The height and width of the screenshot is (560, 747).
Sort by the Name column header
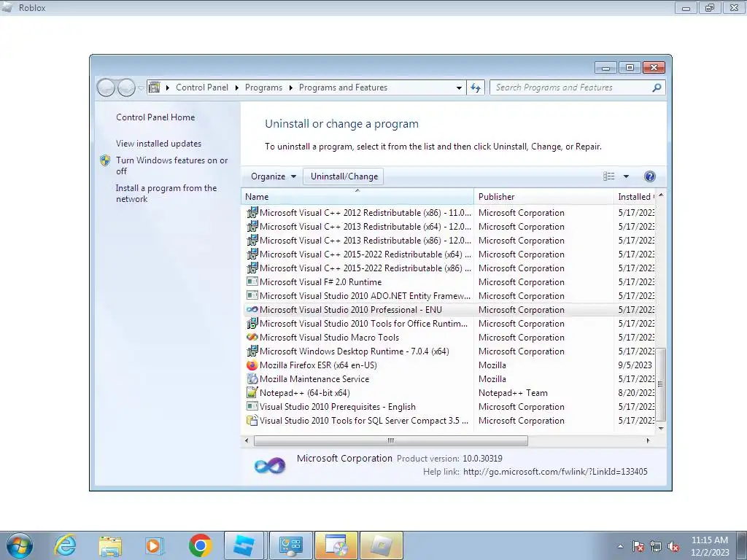(357, 197)
